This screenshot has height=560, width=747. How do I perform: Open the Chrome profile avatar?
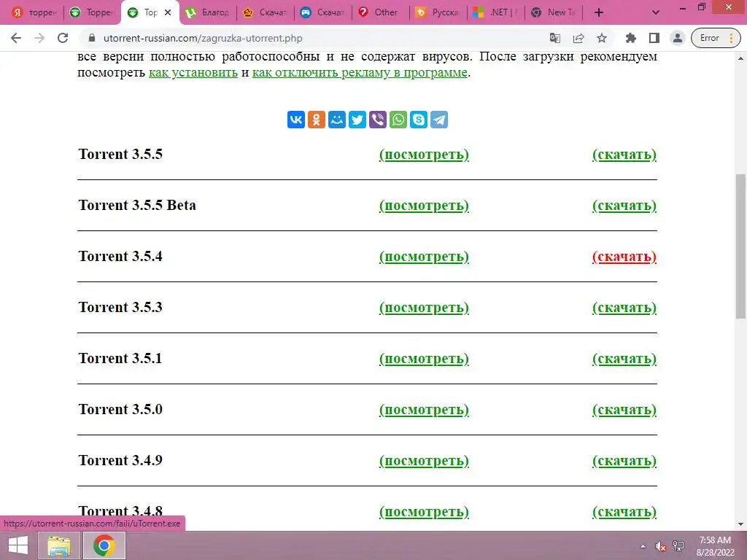pyautogui.click(x=678, y=38)
